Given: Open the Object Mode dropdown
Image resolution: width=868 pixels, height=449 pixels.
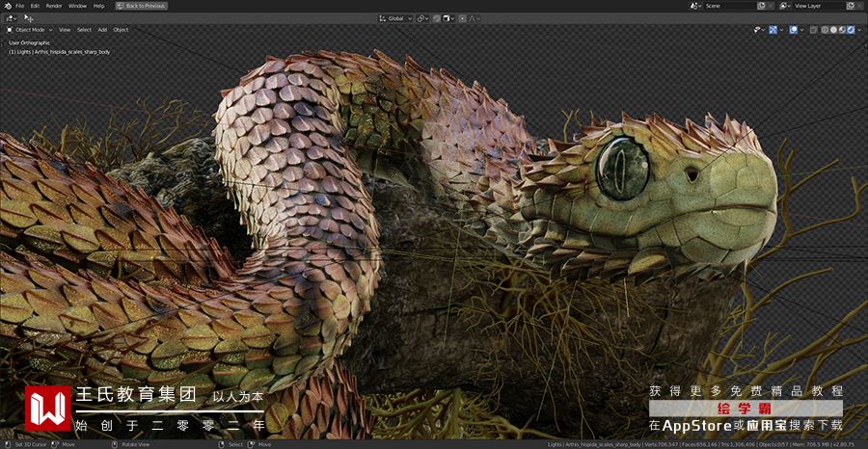Looking at the screenshot, I should pyautogui.click(x=30, y=30).
